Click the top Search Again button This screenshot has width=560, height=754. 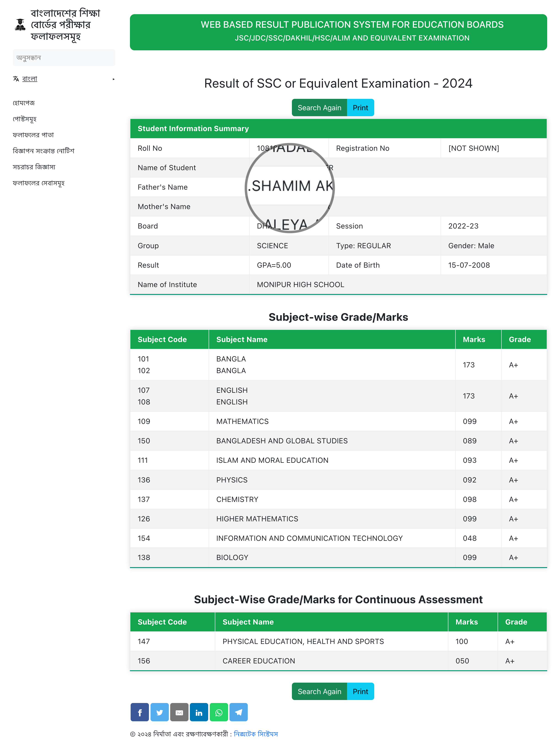(319, 108)
